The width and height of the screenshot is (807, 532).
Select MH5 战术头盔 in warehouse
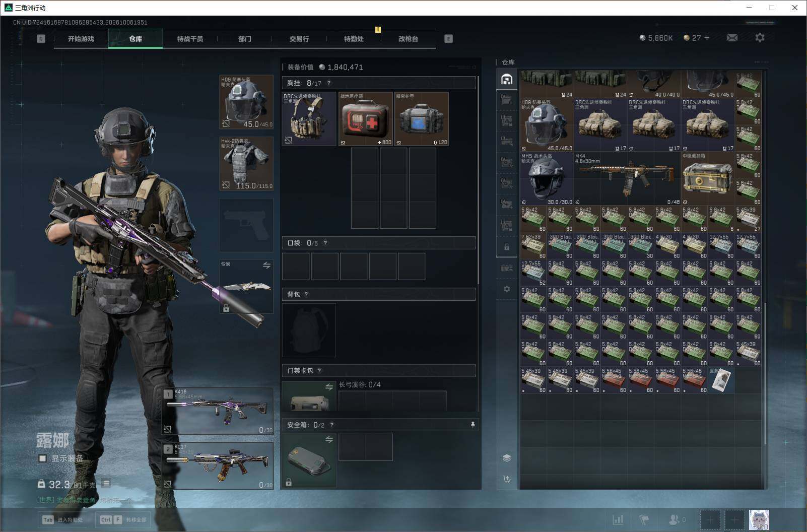(x=547, y=179)
